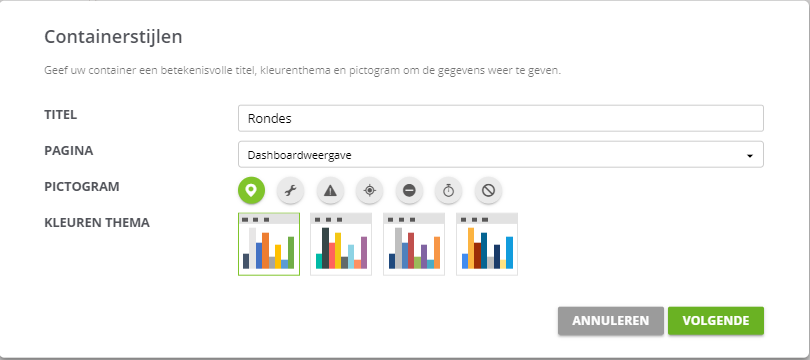Image resolution: width=810 pixels, height=360 pixels.
Task: Choose the wrench pictogram
Action: [x=290, y=191]
